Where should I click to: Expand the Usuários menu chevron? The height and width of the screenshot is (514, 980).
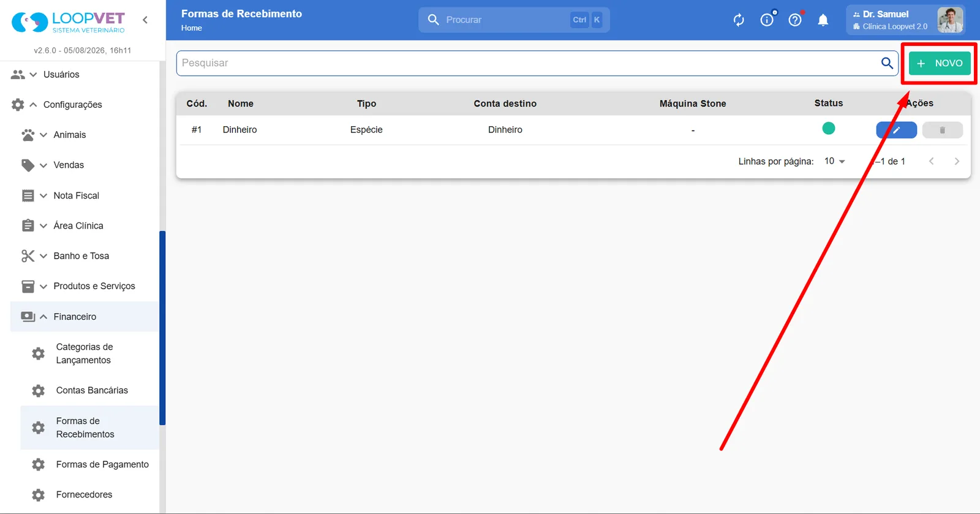coord(33,75)
